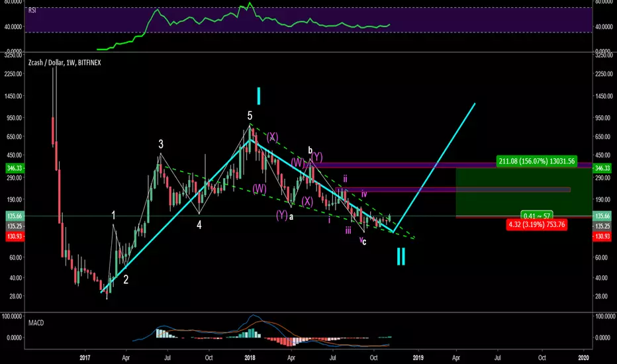Click the magenta 'ii' subwave label
The image size is (617, 364).
pos(345,179)
